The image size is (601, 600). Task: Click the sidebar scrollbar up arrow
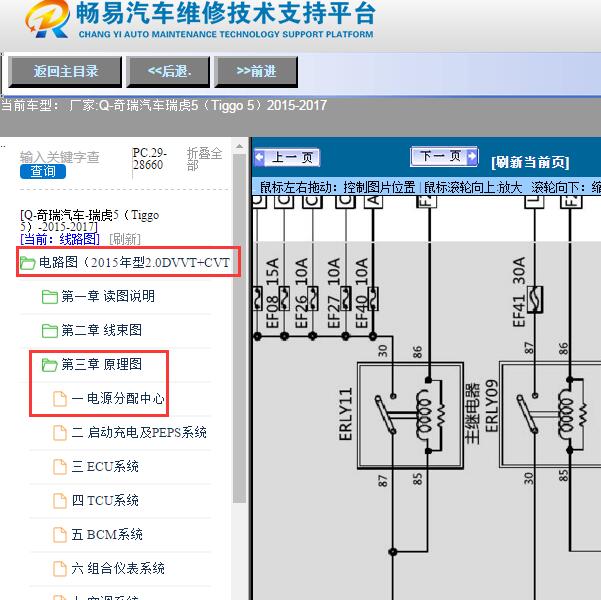click(x=239, y=146)
